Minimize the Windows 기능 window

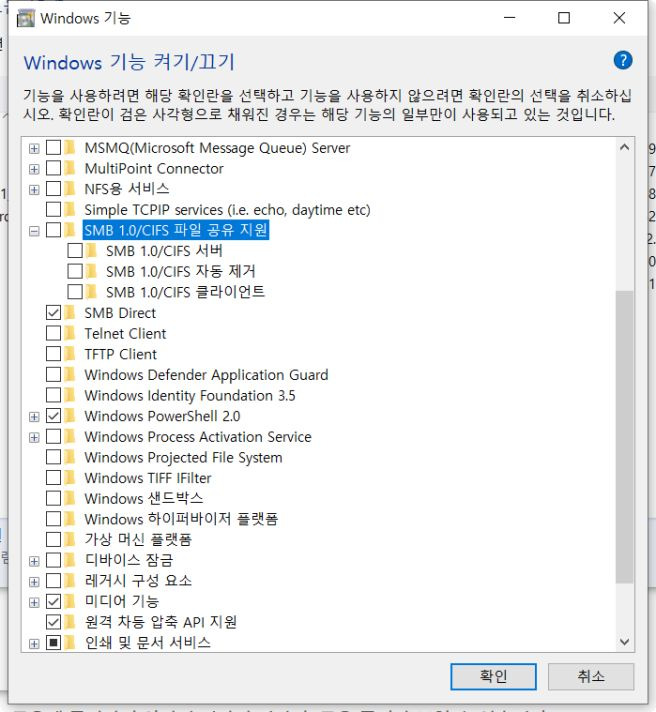pyautogui.click(x=510, y=18)
